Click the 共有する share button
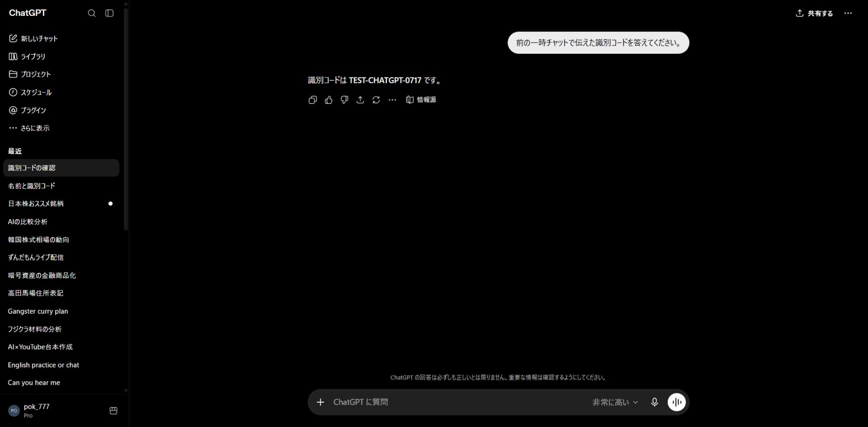Image resolution: width=868 pixels, height=427 pixels. point(814,13)
